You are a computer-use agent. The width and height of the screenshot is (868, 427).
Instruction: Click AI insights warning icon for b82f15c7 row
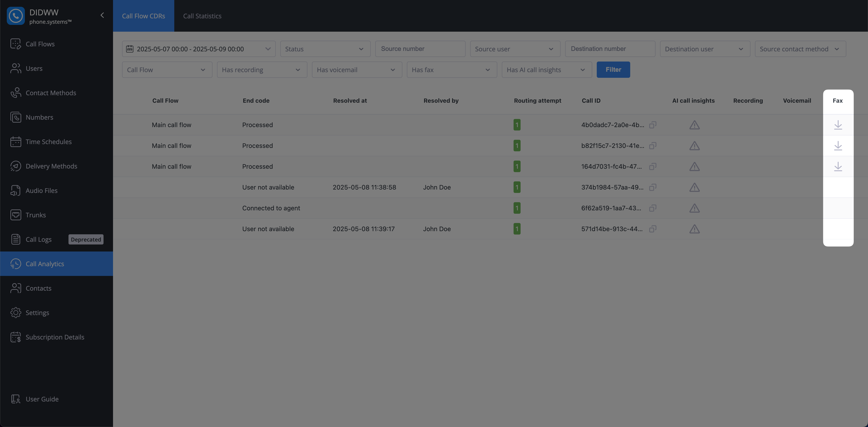pos(694,146)
